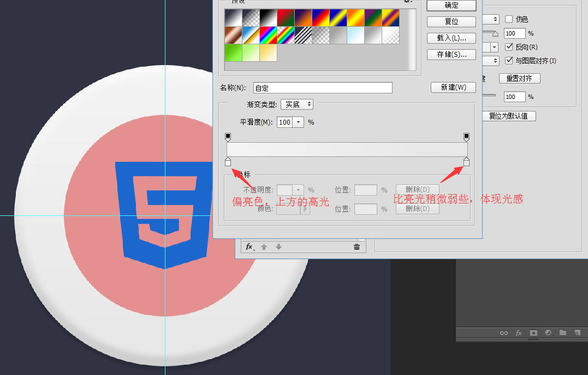Click the 载入(L)... load button
This screenshot has width=588, height=375.
pos(452,38)
